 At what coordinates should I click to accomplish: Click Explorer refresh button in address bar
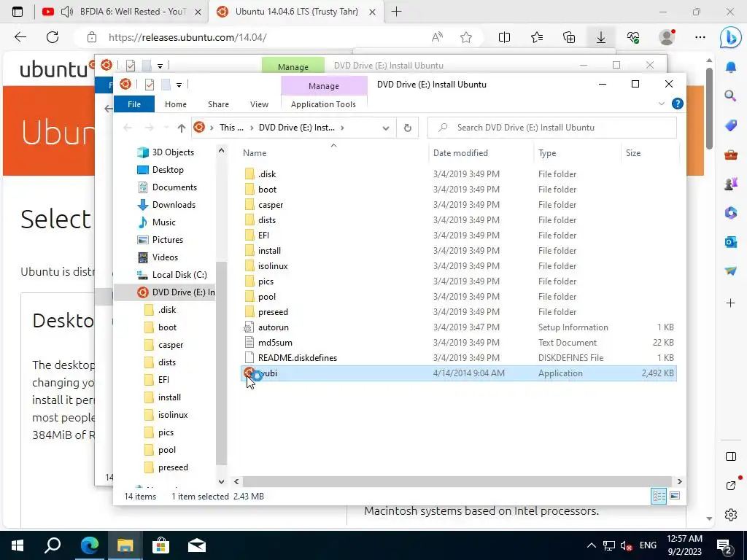(407, 128)
